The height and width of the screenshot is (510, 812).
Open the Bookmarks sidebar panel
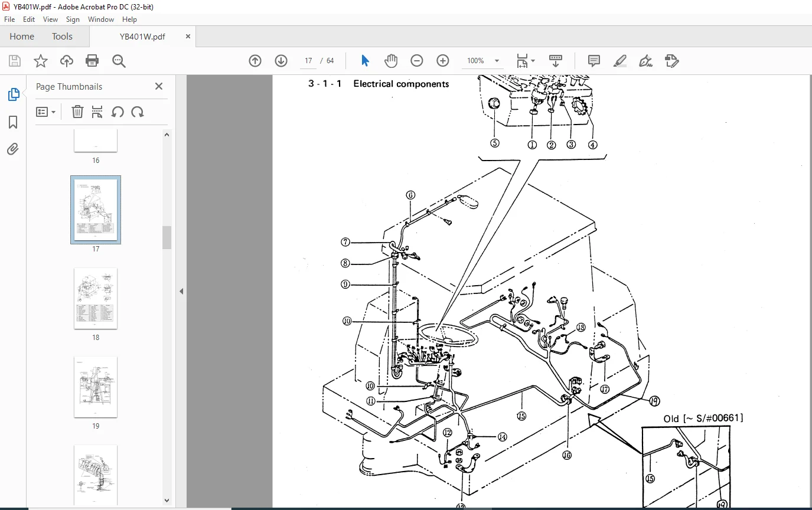[13, 122]
